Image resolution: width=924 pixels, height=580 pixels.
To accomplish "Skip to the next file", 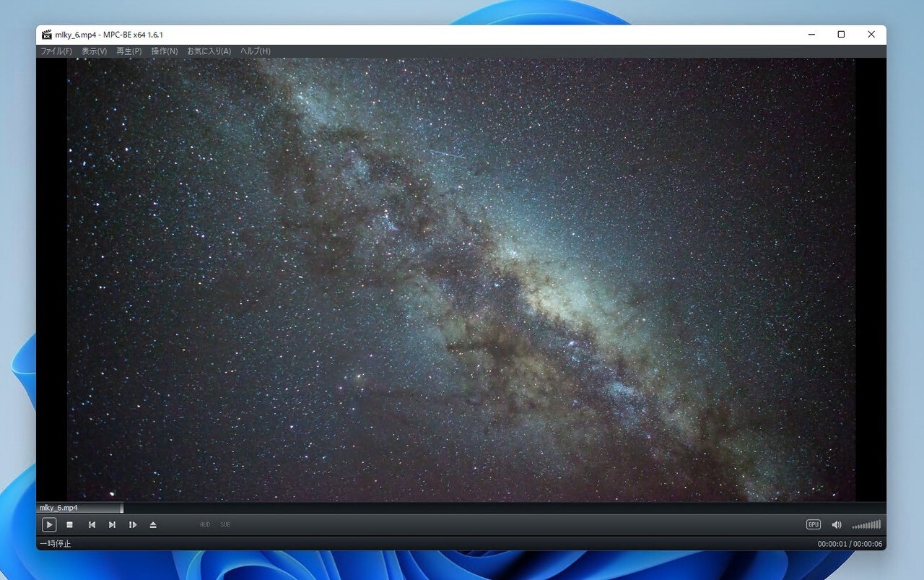I will pyautogui.click(x=112, y=524).
